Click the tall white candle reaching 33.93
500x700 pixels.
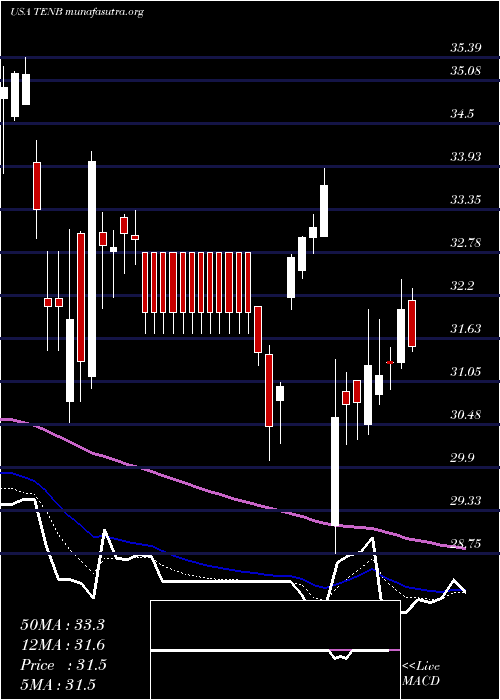[x=92, y=269]
